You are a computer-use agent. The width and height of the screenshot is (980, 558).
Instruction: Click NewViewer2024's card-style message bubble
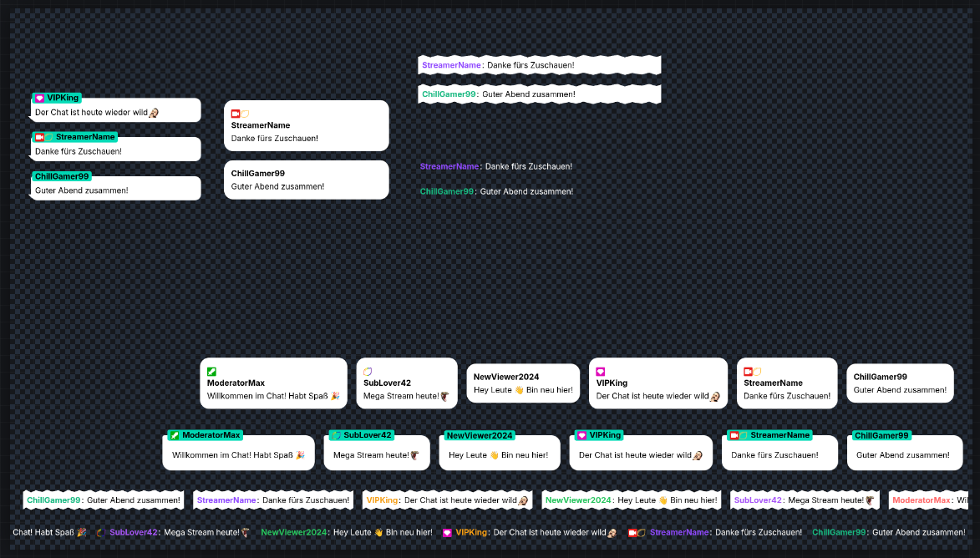(x=523, y=383)
